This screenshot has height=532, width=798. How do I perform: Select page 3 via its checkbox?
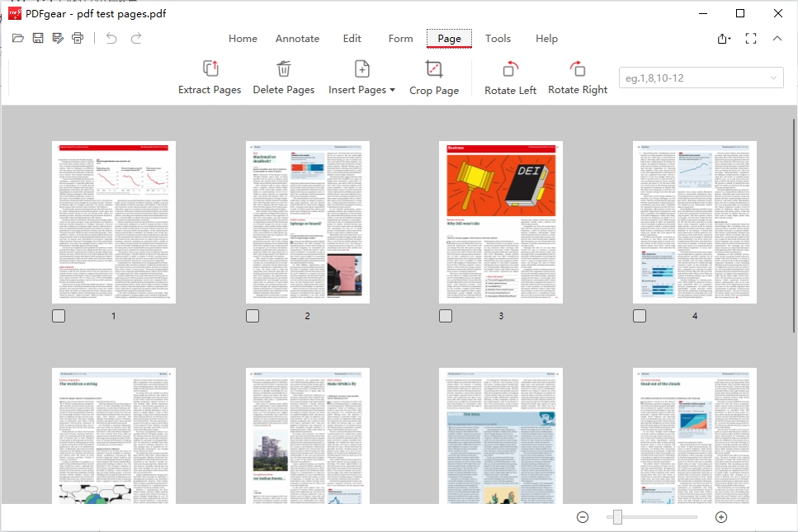tap(445, 315)
